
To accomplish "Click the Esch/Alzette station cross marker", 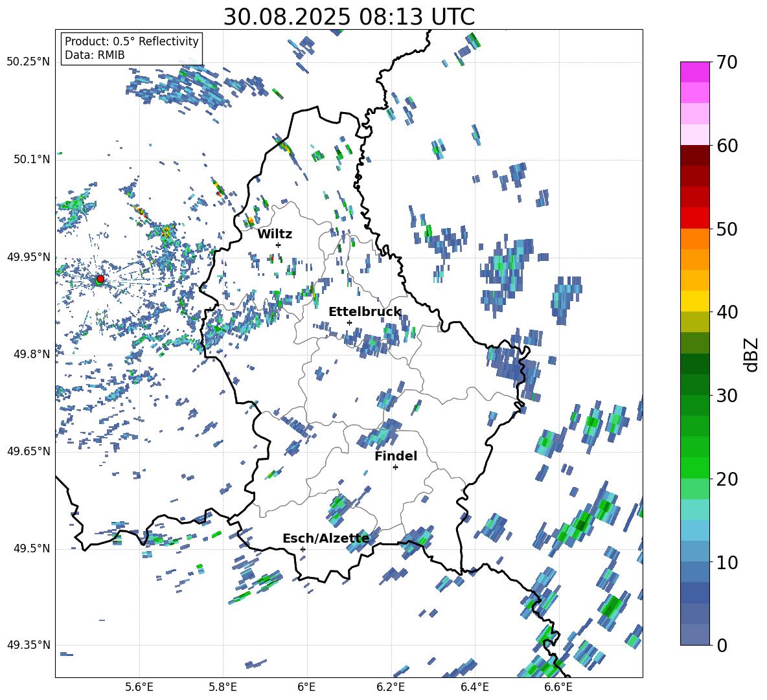I will [303, 549].
